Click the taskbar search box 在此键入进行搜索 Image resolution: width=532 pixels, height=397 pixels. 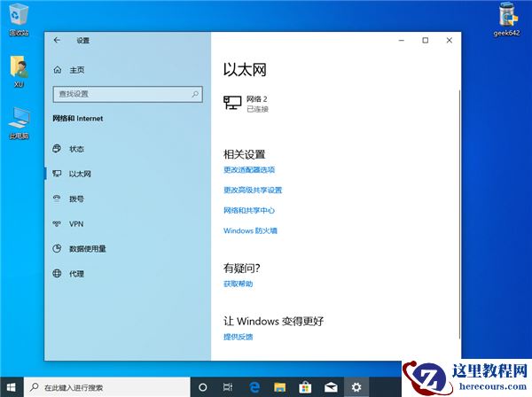click(x=107, y=387)
